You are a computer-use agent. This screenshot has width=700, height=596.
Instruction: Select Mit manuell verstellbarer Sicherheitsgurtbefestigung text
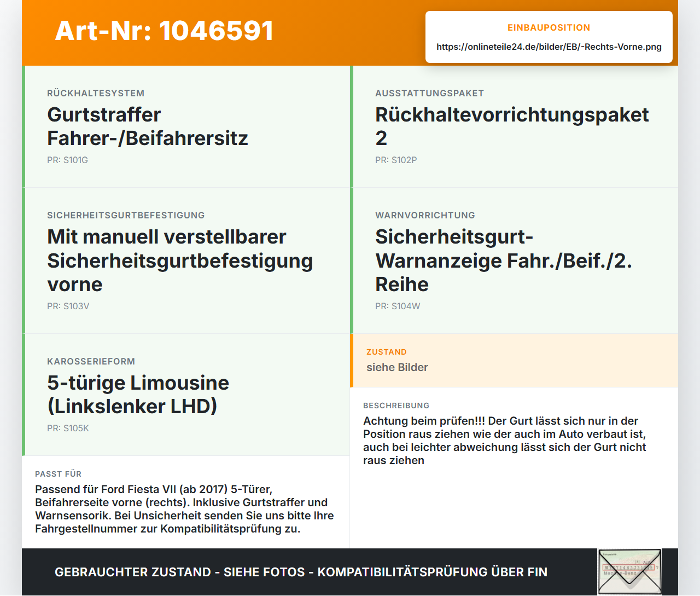coord(180,261)
